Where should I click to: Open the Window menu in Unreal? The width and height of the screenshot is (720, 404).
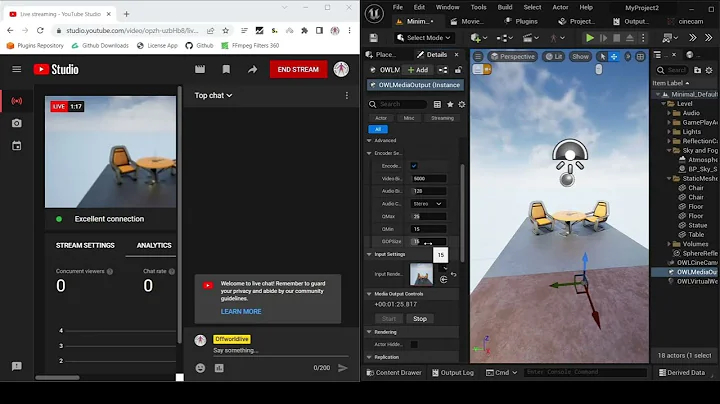coord(447,7)
